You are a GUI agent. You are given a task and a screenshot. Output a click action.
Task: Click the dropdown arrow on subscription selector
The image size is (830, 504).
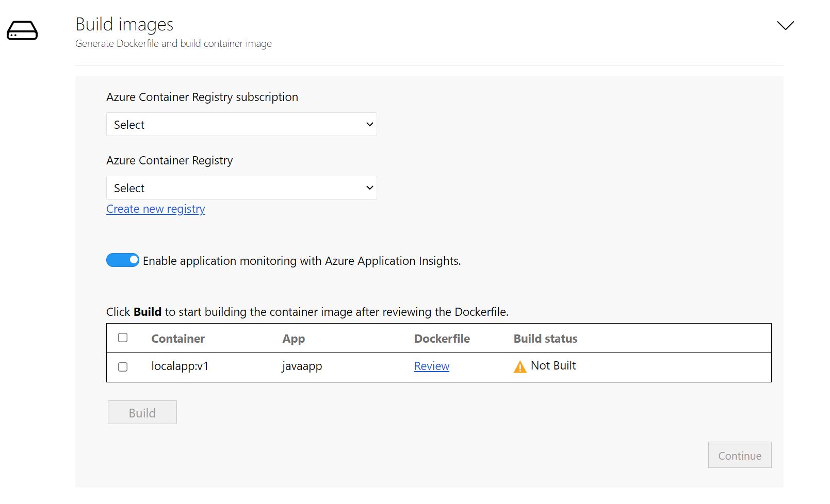pos(368,124)
